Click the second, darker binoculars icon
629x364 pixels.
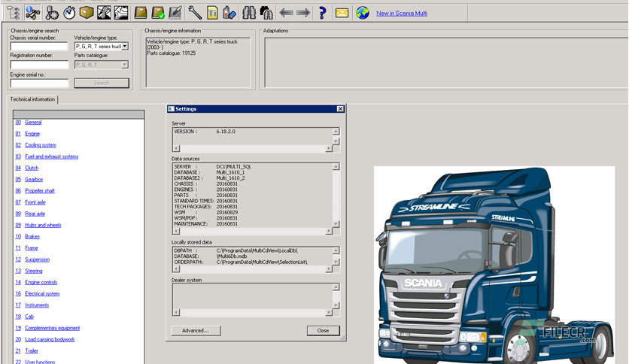(266, 13)
